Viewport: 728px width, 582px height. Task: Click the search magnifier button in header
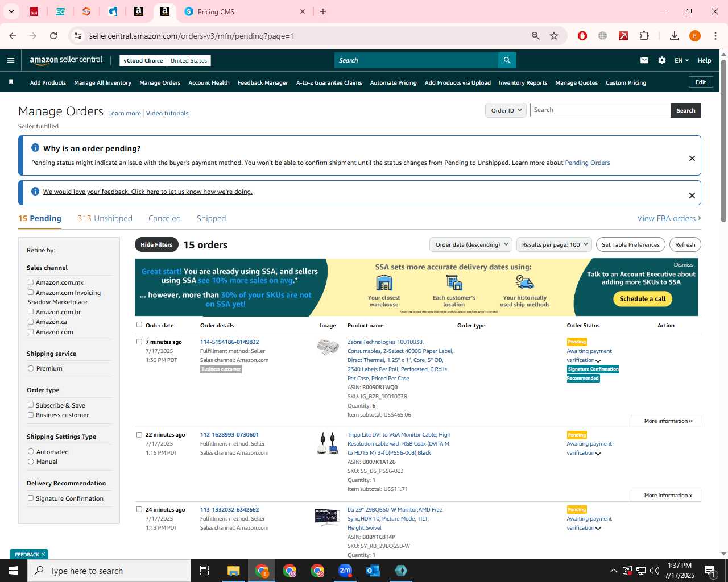click(x=507, y=60)
